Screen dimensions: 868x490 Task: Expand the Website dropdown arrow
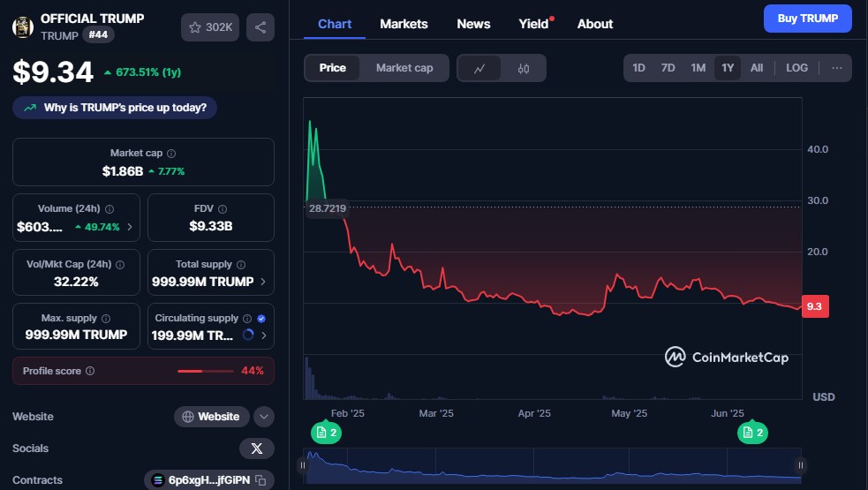click(264, 417)
